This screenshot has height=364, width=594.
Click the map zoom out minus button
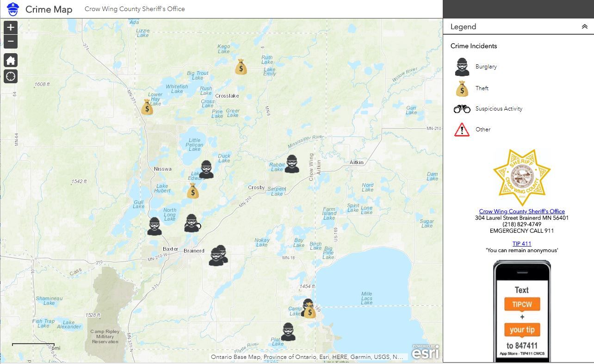point(11,42)
